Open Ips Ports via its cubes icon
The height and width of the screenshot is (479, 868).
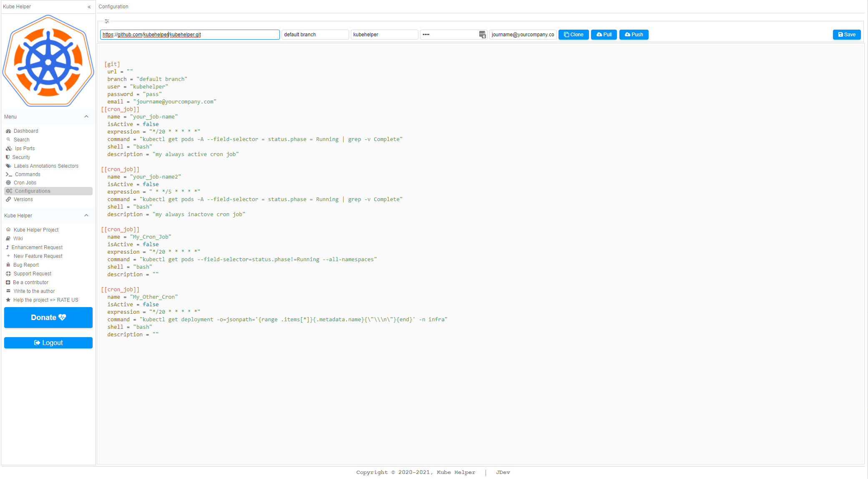pos(9,148)
